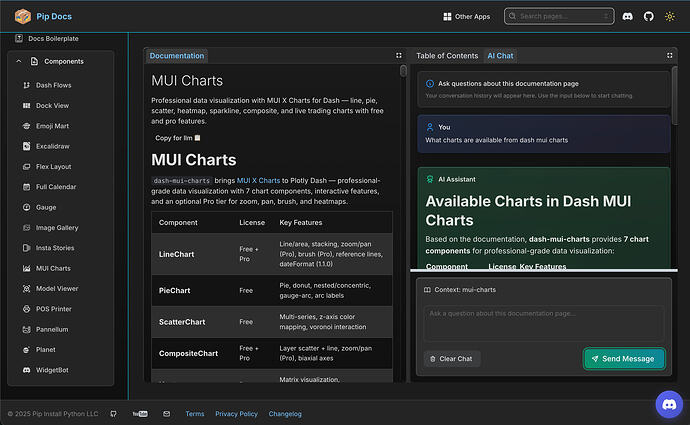Click the MUI Charts icon in sidebar

point(26,268)
